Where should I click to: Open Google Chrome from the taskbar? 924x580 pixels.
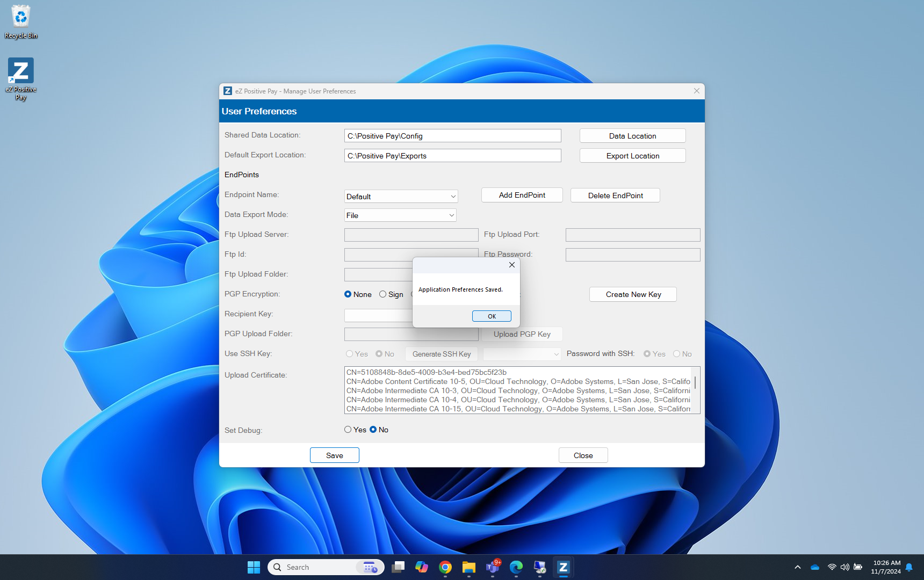pyautogui.click(x=445, y=567)
